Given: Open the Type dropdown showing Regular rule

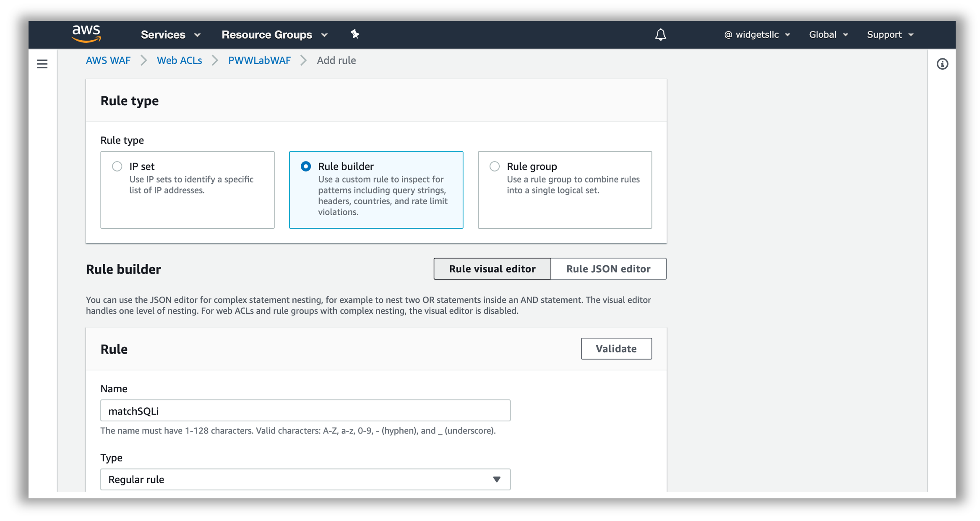Looking at the screenshot, I should 305,479.
